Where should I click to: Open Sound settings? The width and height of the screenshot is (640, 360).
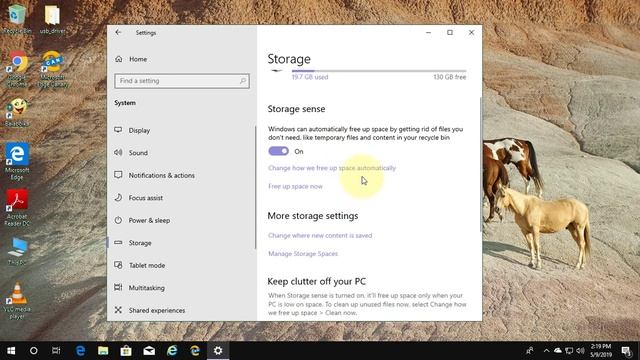[138, 153]
